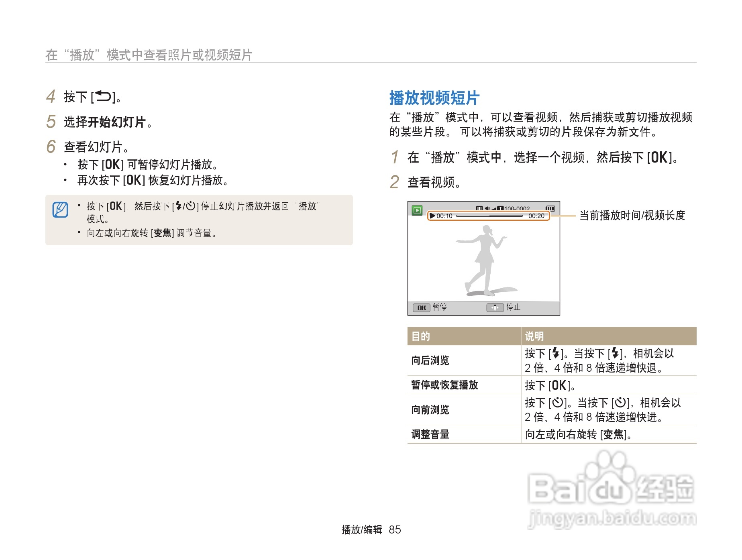Click the "查看视频。" step 2 text
This screenshot has height=560, width=742.
[x=435, y=182]
